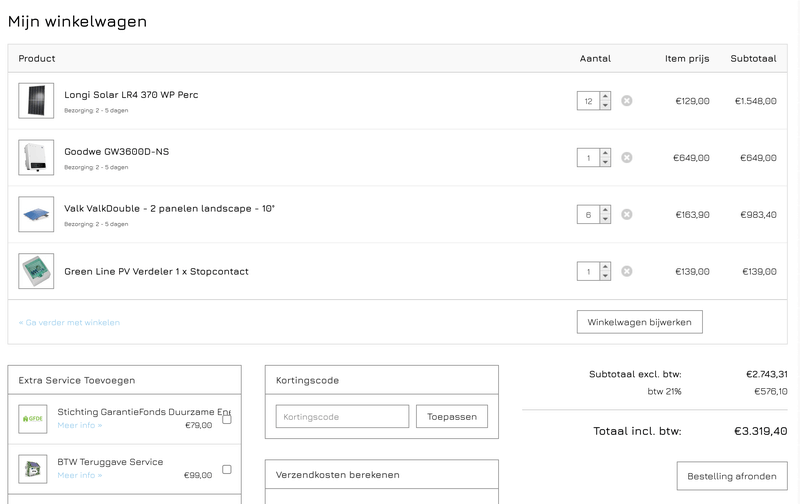
Task: Enable BTW Teruggave Service checkbox
Action: click(x=227, y=469)
